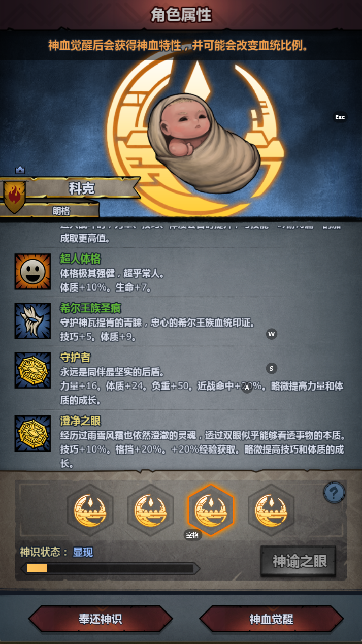This screenshot has height=644, width=362.
Task: Click the 澄净之眼 gold medallion icon
Action: [x=32, y=433]
